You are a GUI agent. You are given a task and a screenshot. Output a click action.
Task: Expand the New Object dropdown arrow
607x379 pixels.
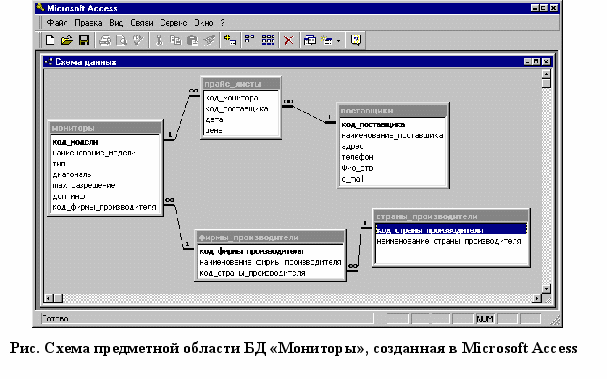(x=338, y=41)
